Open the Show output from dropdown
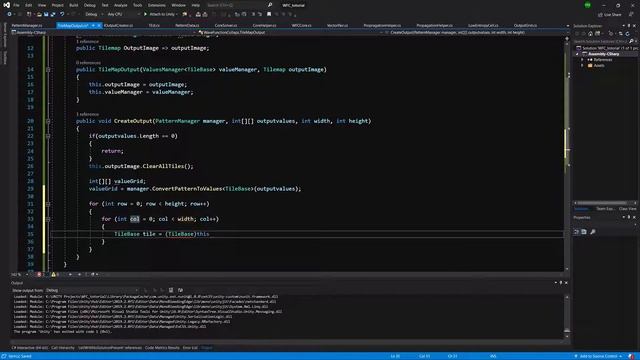 point(92,290)
